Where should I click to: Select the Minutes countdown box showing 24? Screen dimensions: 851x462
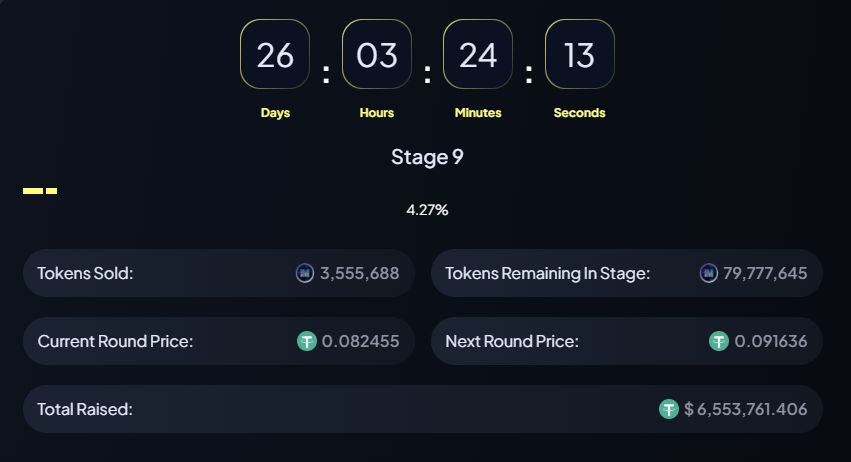point(478,54)
